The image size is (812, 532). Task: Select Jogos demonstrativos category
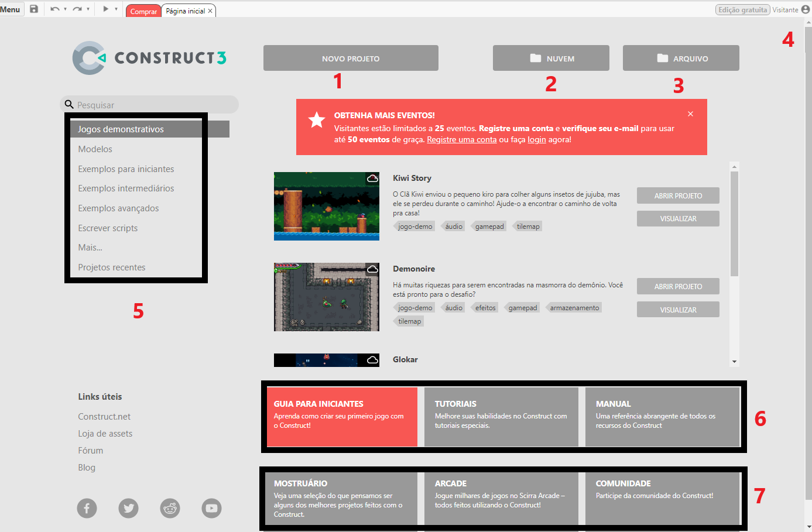click(x=150, y=129)
